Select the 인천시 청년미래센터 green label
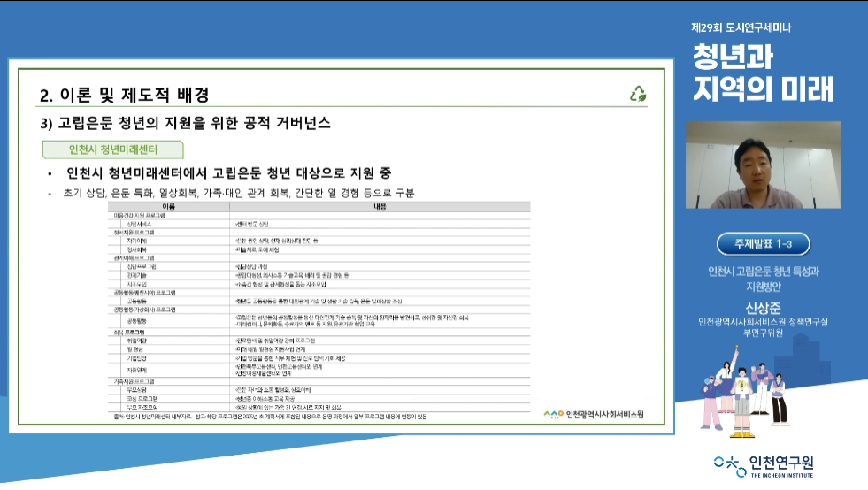This screenshot has height=490, width=868. click(x=113, y=149)
